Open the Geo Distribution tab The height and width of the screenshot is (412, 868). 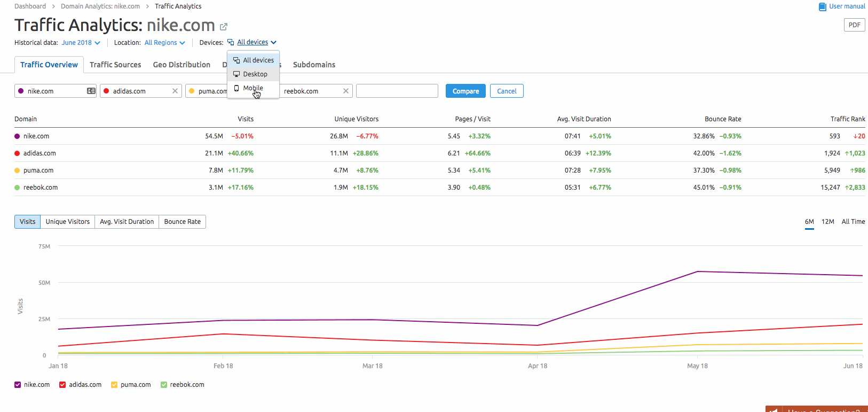click(182, 65)
